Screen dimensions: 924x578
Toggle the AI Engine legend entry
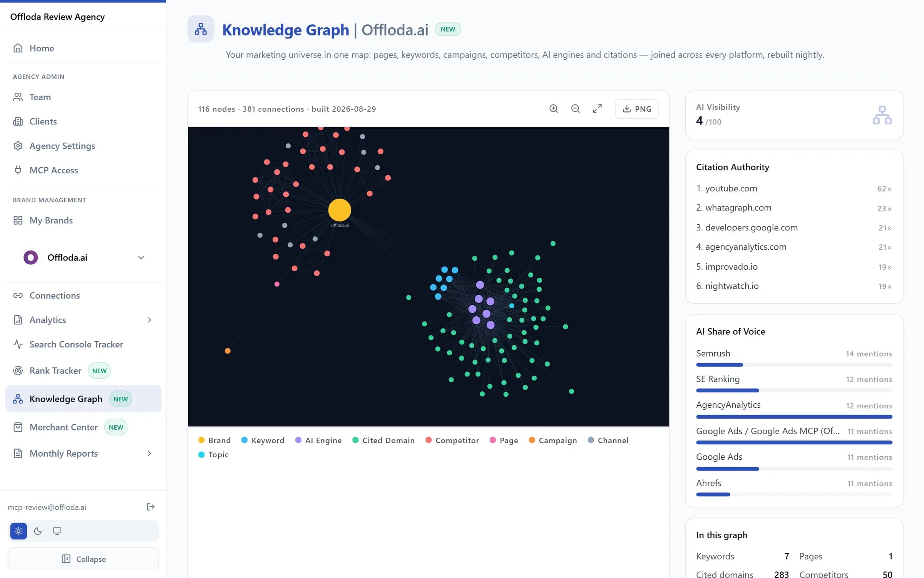point(318,440)
